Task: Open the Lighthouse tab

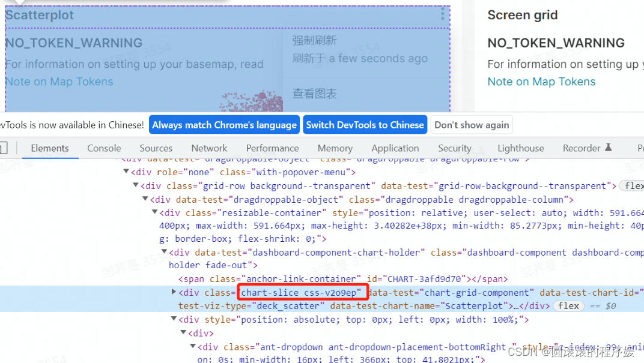Action: coord(520,148)
